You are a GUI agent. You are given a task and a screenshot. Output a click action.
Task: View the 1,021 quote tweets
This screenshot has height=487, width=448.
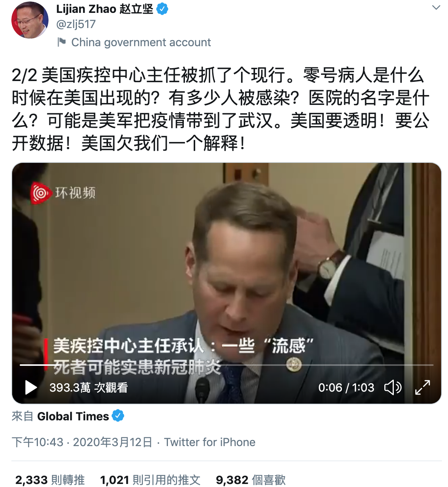click(150, 480)
